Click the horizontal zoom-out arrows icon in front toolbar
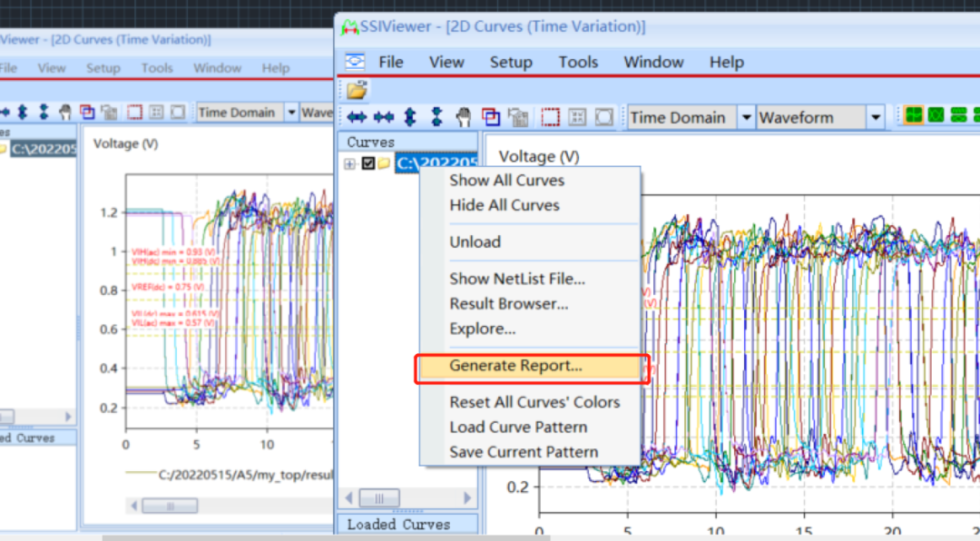This screenshot has height=541, width=980. 357,117
